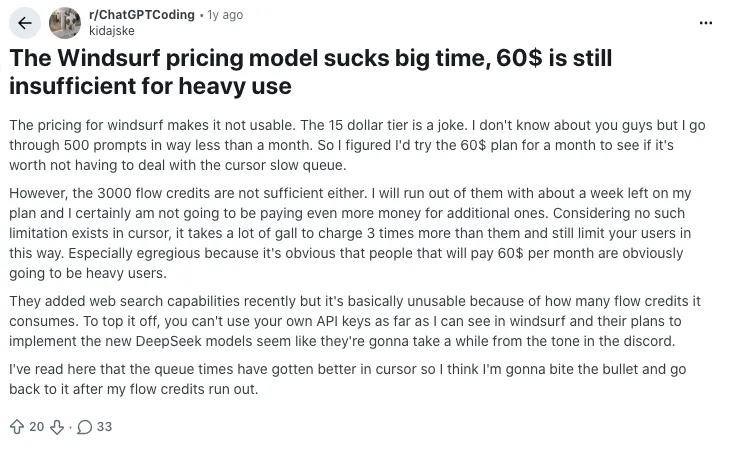Upvote the Windsurf pricing post
The image size is (731, 454).
tap(16, 427)
